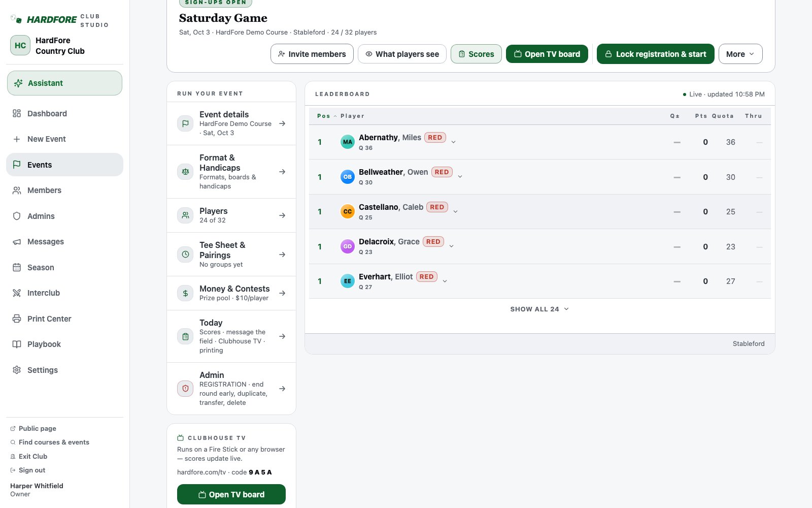Open the Assistant sparkle item

coord(64,83)
